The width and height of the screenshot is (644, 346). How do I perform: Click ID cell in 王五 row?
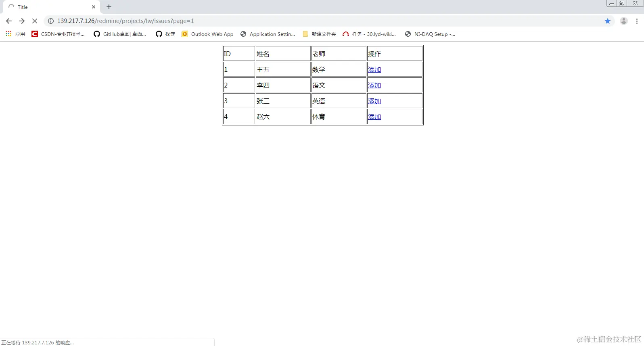(239, 69)
